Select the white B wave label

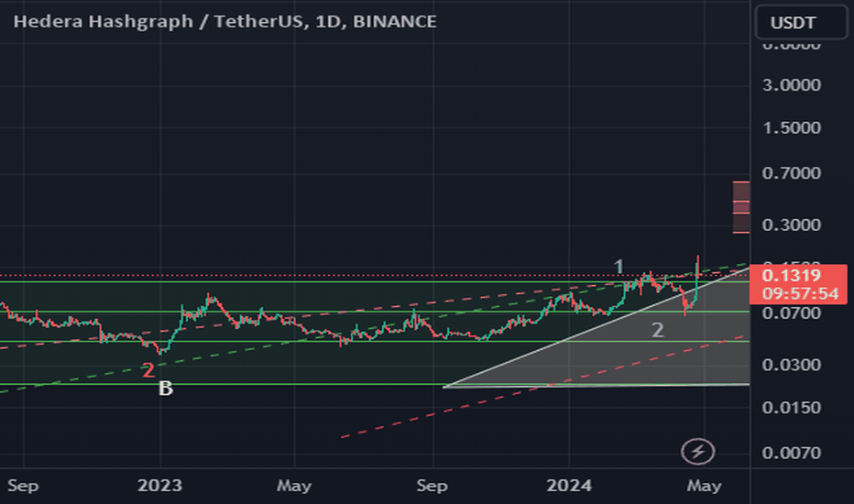point(166,389)
